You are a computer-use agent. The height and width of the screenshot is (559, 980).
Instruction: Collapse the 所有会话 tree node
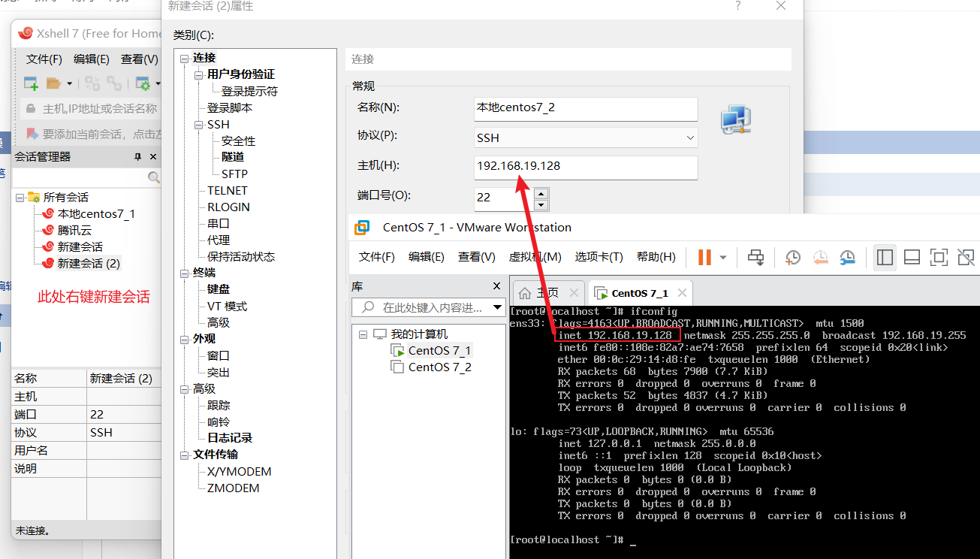[20, 198]
